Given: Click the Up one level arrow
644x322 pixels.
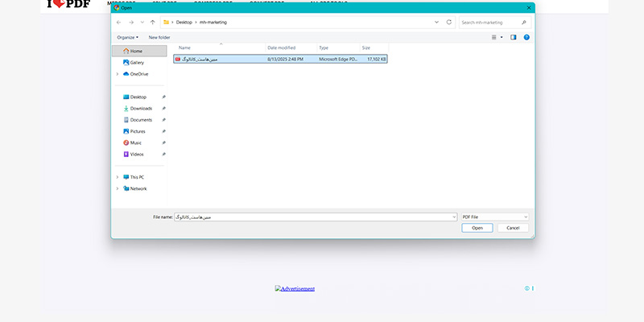Looking at the screenshot, I should coord(152,22).
